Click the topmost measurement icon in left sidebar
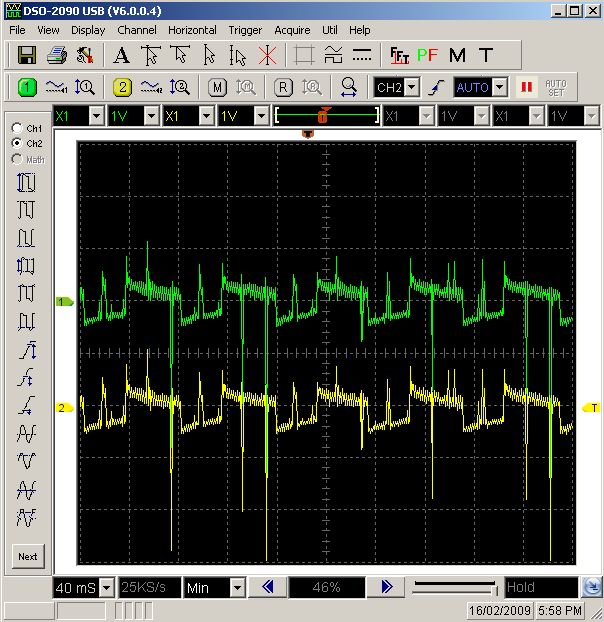Screen dimensions: 604x622 26,182
